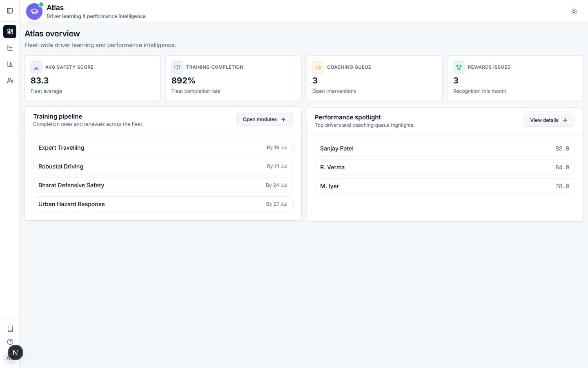588x368 pixels.
Task: Open the vertical bar chart sidebar icon
Action: (10, 64)
